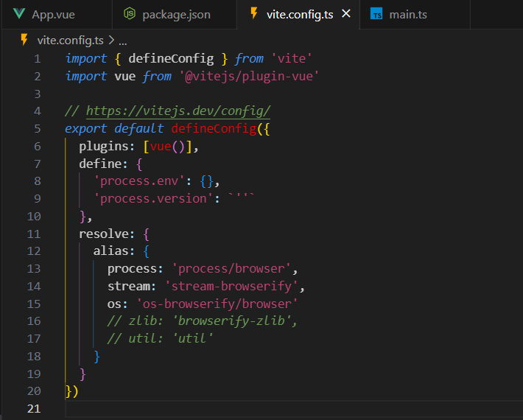Click the Vite lightning icon on the vite.config.ts tab
523x420 pixels.
click(254, 13)
